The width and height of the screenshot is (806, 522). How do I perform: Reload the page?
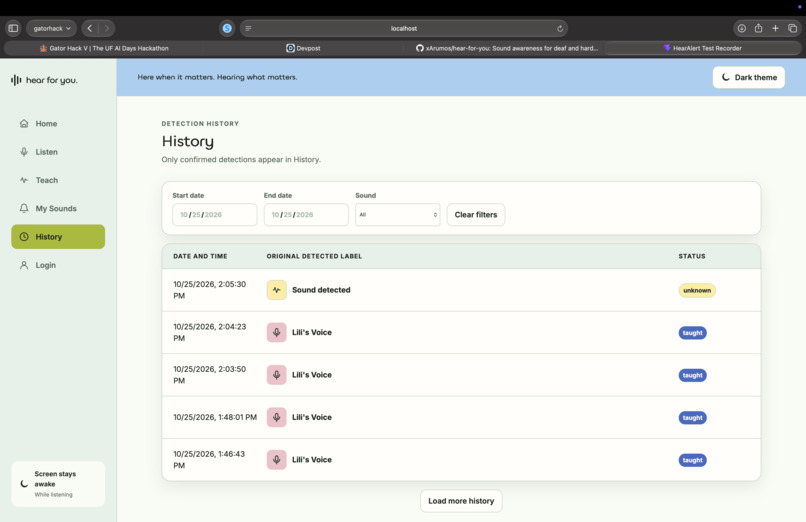(x=560, y=28)
